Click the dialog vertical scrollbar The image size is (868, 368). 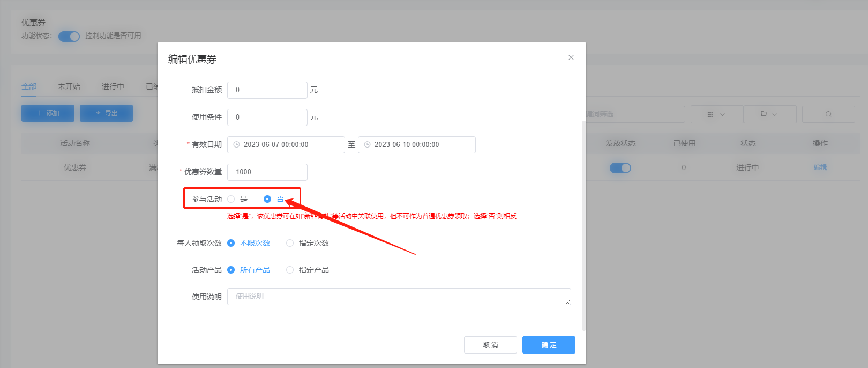tap(584, 225)
